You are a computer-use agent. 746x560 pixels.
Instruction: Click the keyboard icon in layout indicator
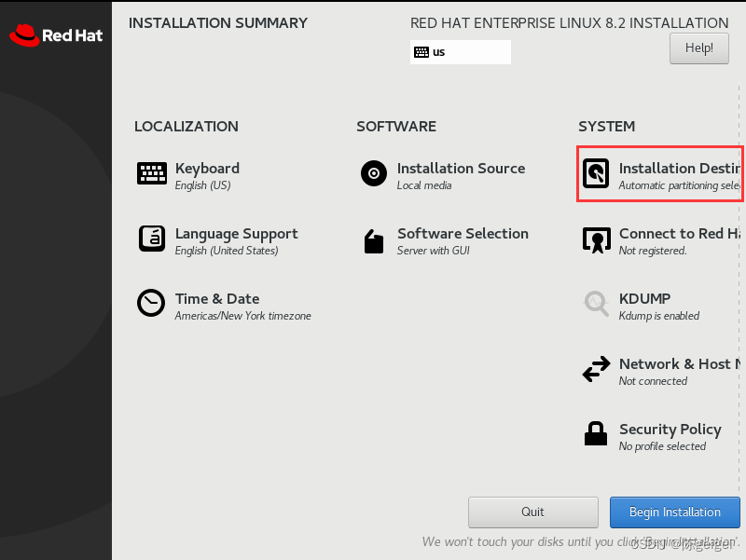point(421,52)
